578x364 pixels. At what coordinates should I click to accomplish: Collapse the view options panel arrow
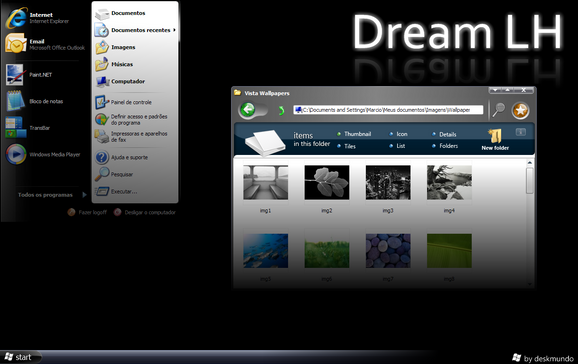[x=520, y=132]
